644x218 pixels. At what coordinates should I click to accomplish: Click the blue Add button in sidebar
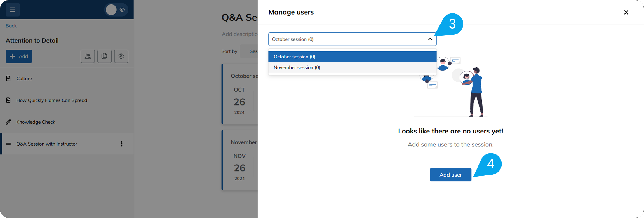(x=19, y=56)
